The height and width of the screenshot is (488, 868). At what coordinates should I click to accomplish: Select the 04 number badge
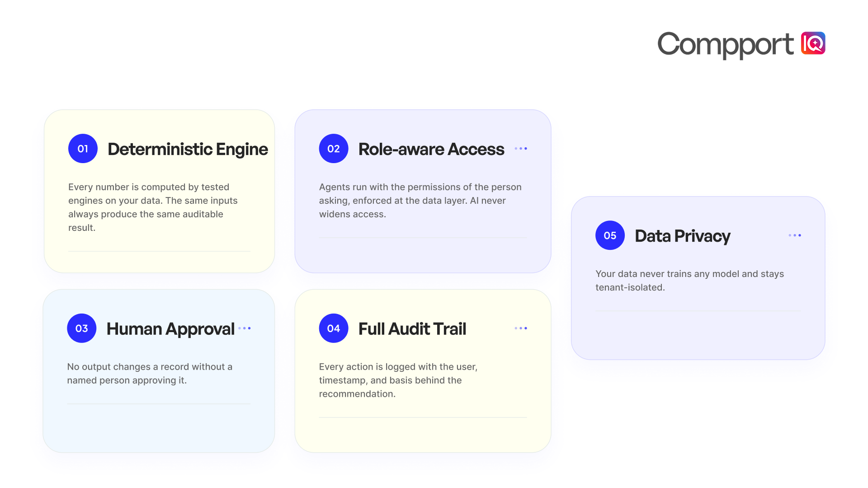tap(334, 328)
